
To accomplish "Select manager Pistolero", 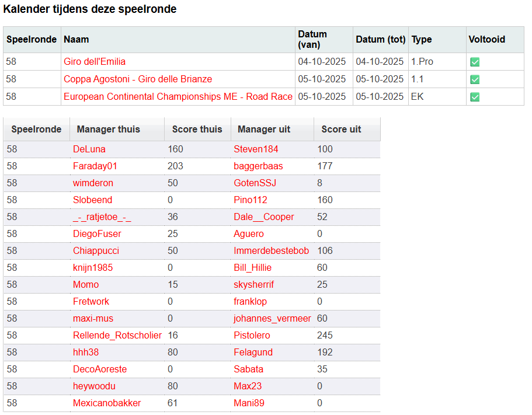I will [252, 336].
